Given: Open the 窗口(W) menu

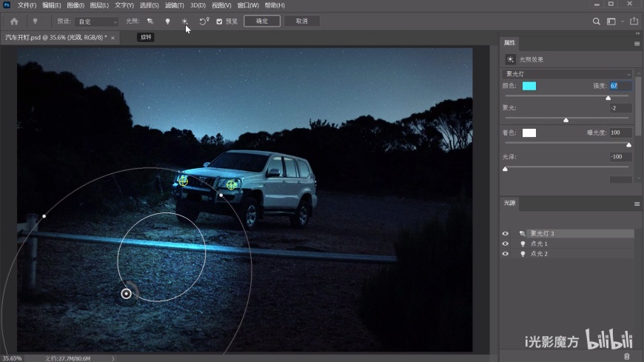Looking at the screenshot, I should tap(248, 5).
